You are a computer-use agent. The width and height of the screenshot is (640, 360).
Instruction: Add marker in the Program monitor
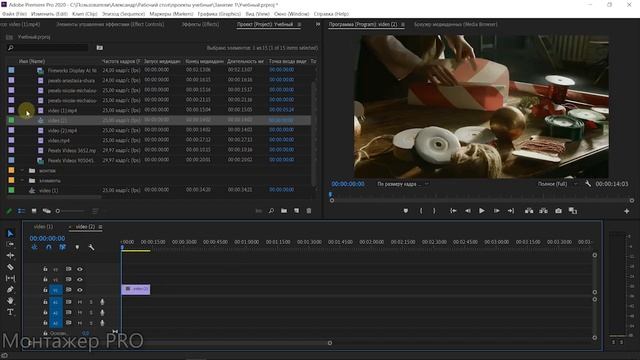(405, 211)
